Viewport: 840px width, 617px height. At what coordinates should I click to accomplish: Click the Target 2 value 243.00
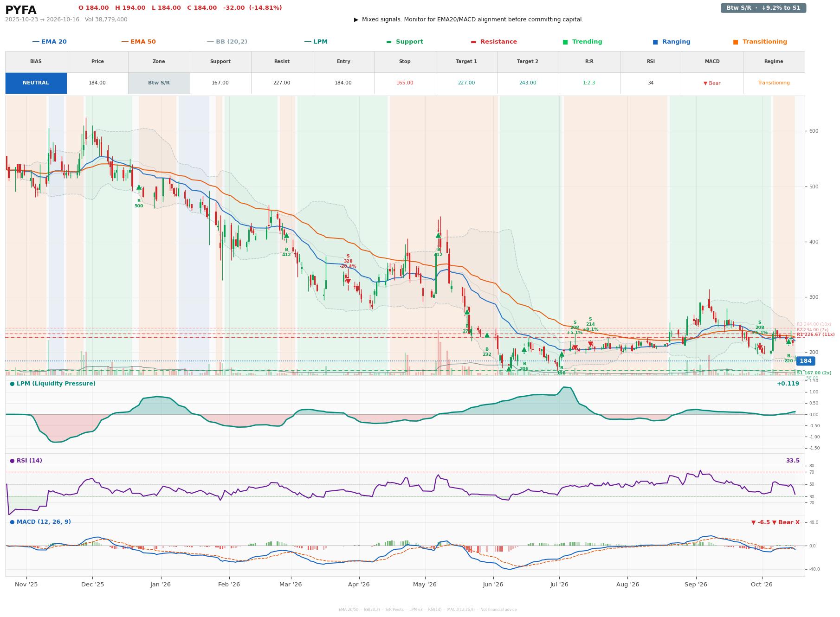[x=528, y=83]
